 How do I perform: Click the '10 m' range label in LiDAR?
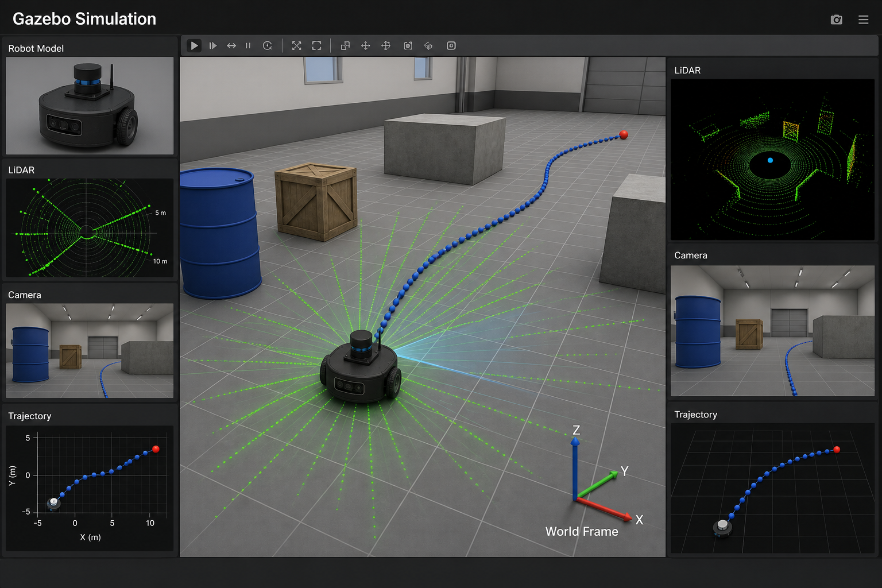pyautogui.click(x=160, y=261)
